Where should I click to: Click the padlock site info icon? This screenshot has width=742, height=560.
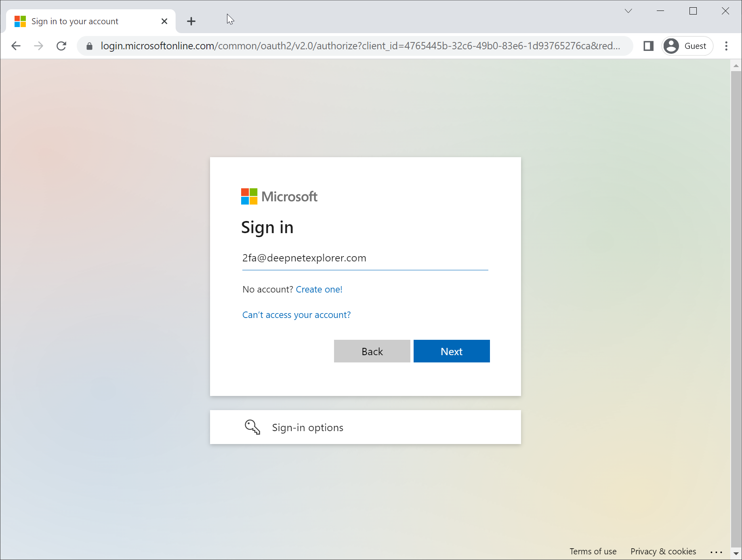point(90,46)
